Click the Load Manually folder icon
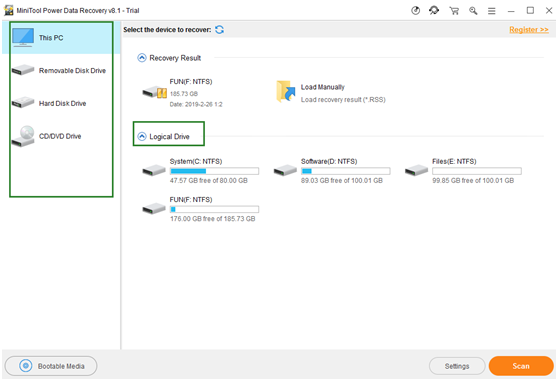Screen dimensions: 558x381 point(286,91)
